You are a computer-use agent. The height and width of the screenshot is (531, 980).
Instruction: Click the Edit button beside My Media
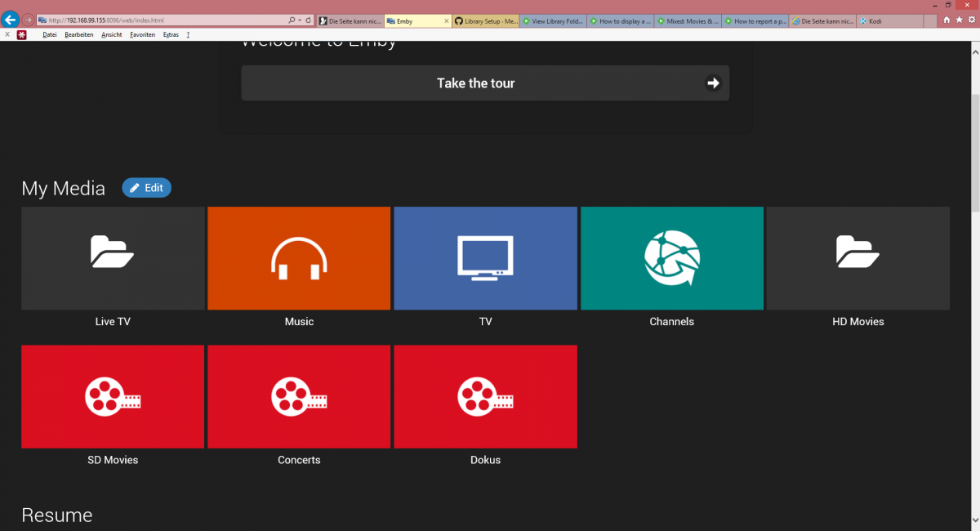147,188
